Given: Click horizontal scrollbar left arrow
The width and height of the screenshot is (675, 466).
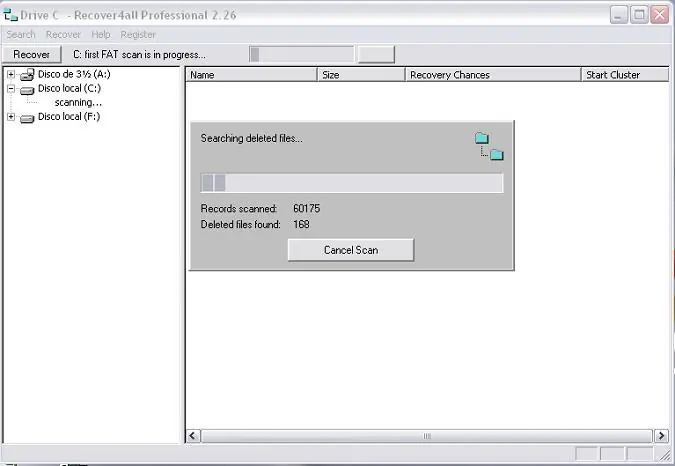Looking at the screenshot, I should click(193, 436).
